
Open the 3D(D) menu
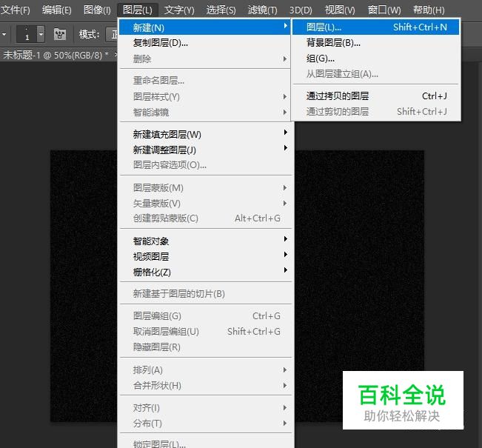301,10
